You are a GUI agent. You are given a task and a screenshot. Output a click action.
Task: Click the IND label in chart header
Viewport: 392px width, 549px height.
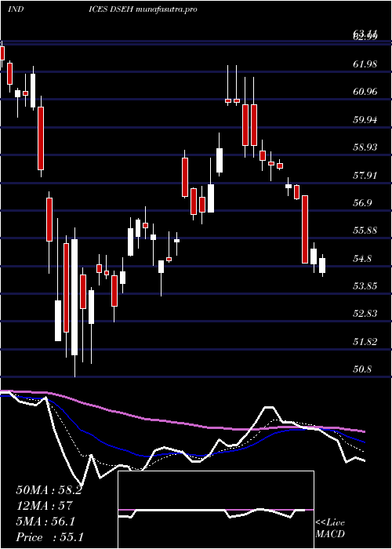[x=16, y=9]
